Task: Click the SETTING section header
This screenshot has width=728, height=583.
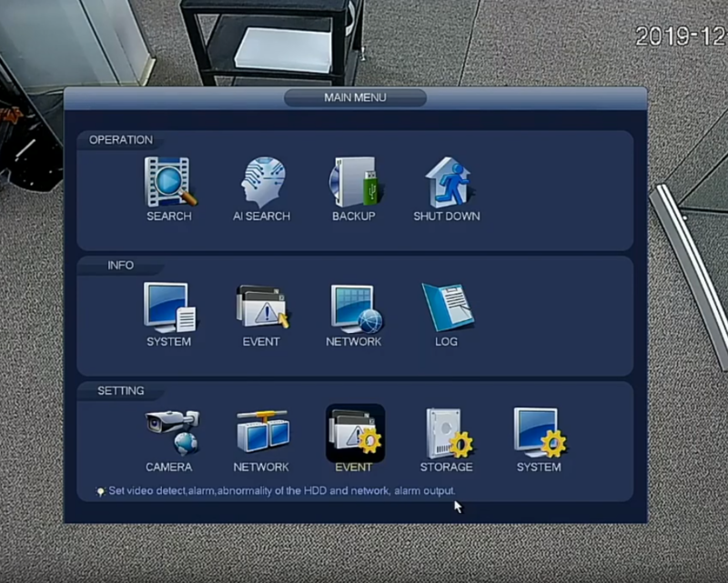Action: [x=121, y=390]
